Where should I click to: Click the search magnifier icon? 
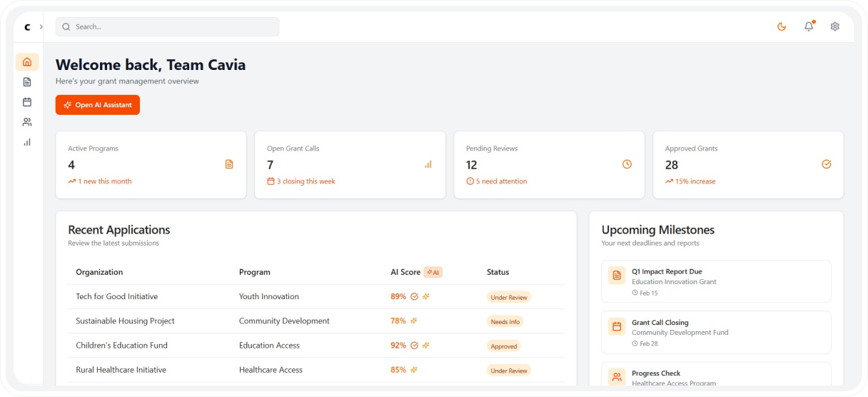(x=66, y=26)
